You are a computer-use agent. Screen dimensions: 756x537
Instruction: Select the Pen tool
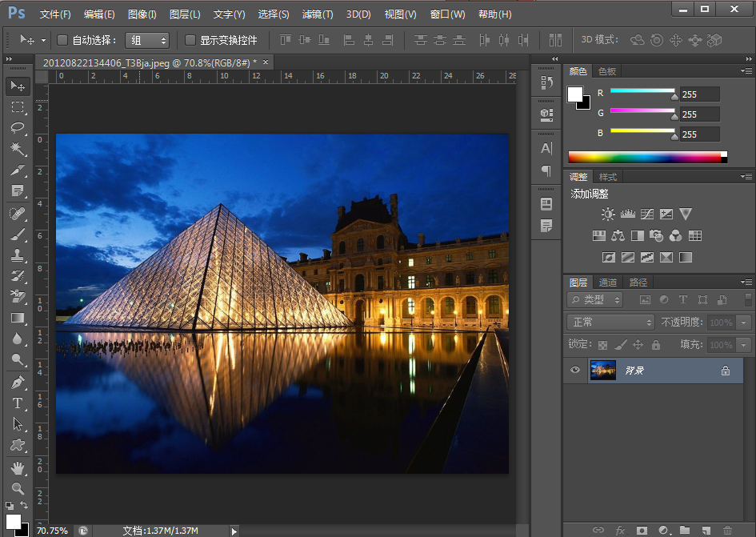pyautogui.click(x=18, y=383)
